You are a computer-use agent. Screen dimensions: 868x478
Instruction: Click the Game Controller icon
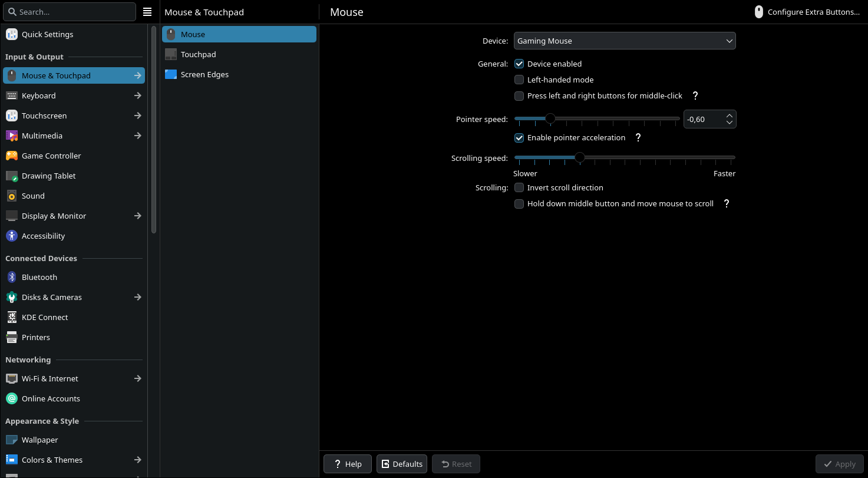coord(12,156)
